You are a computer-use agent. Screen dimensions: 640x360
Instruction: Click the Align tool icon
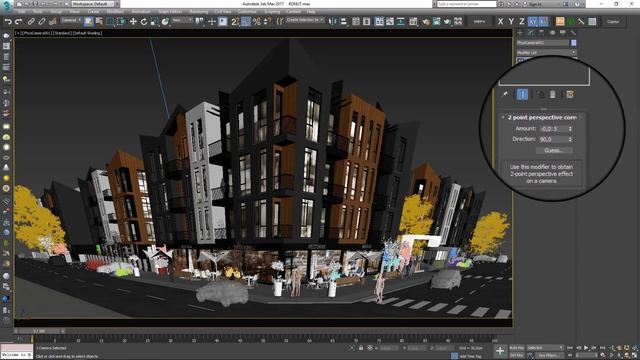point(344,21)
